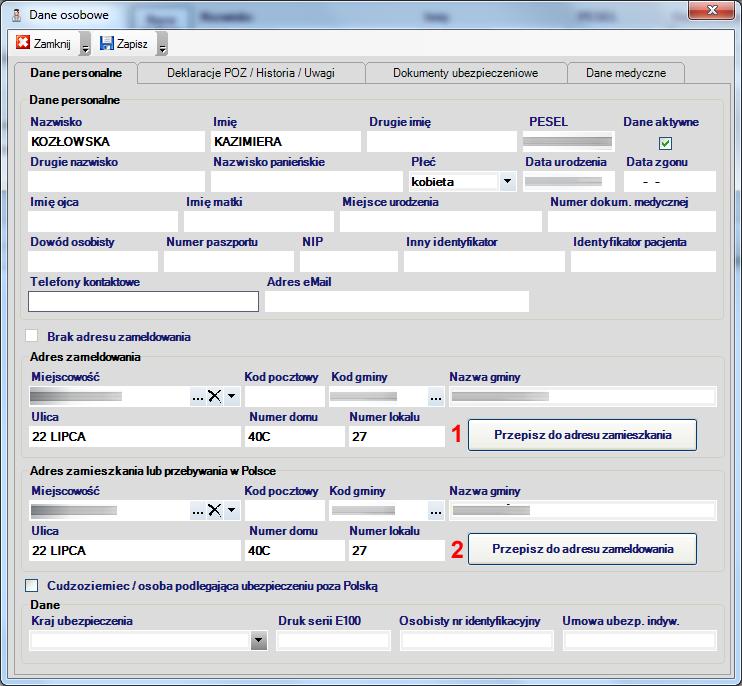Open Deklaracje POZ / Historia / Uwagi tab
The image size is (742, 686).
click(251, 73)
